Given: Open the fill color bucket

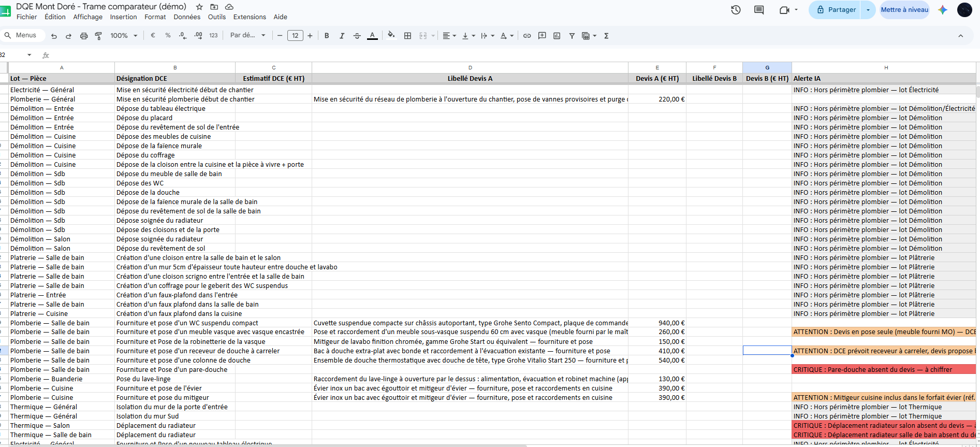Looking at the screenshot, I should [391, 35].
